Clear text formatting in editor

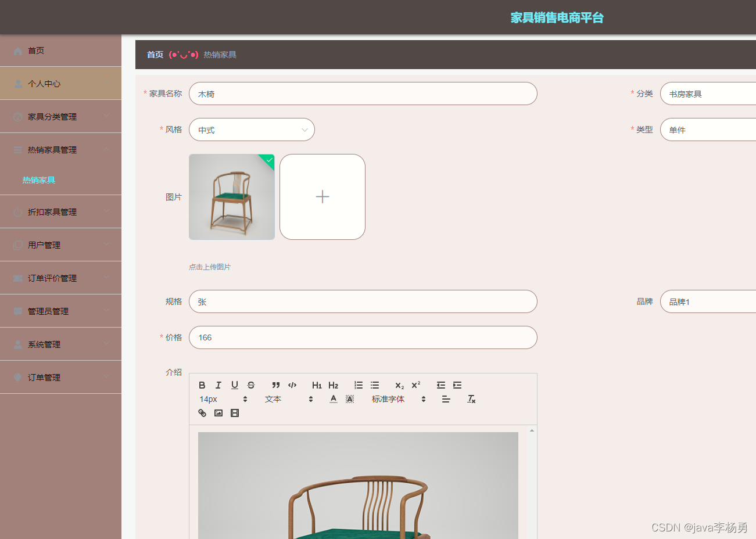(x=471, y=399)
